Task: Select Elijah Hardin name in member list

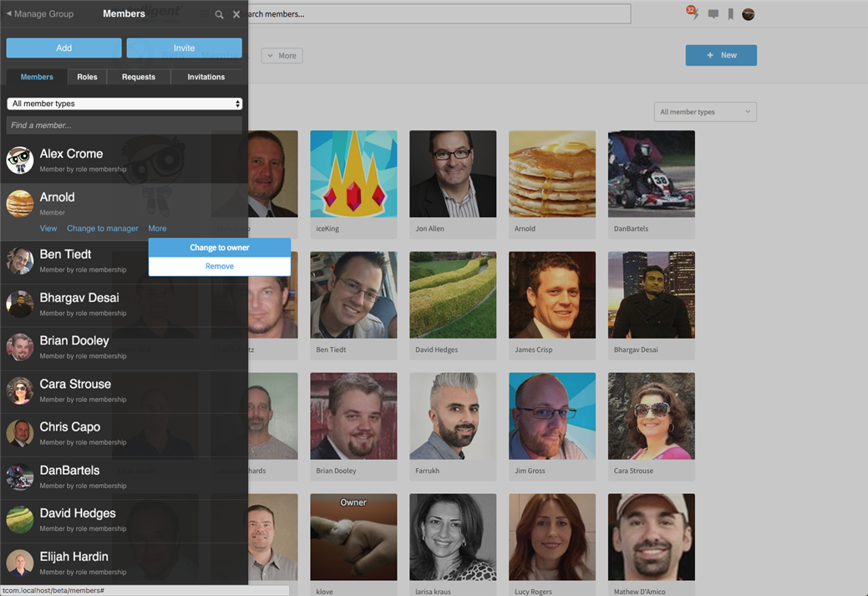Action: click(74, 557)
